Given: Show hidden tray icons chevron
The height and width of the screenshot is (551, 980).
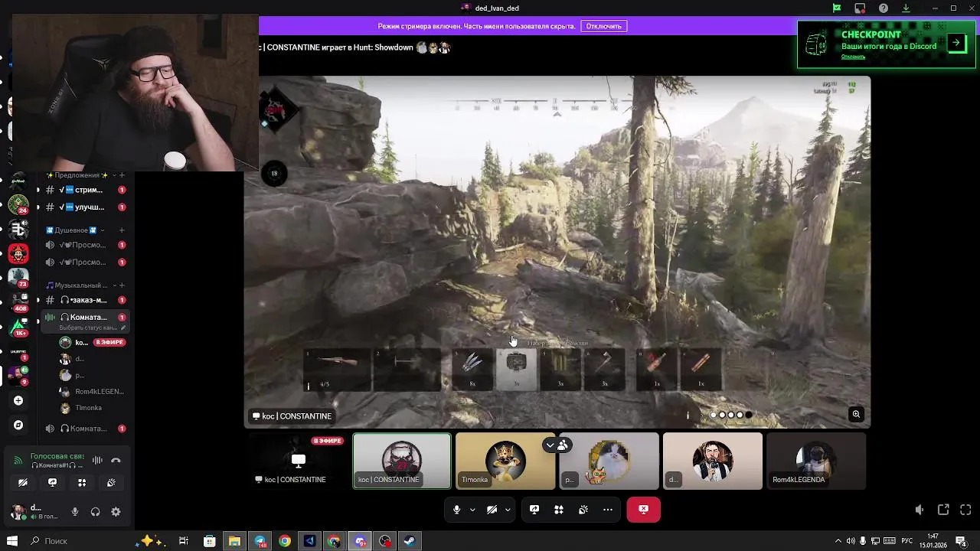Looking at the screenshot, I should pos(838,541).
